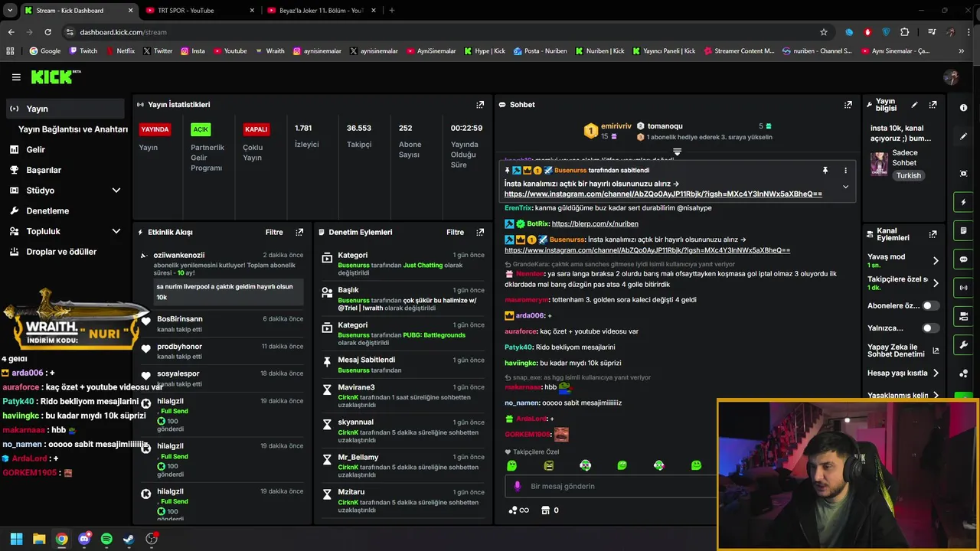The width and height of the screenshot is (980, 551).
Task: Click the info icon in right sidebar
Action: coord(963,108)
